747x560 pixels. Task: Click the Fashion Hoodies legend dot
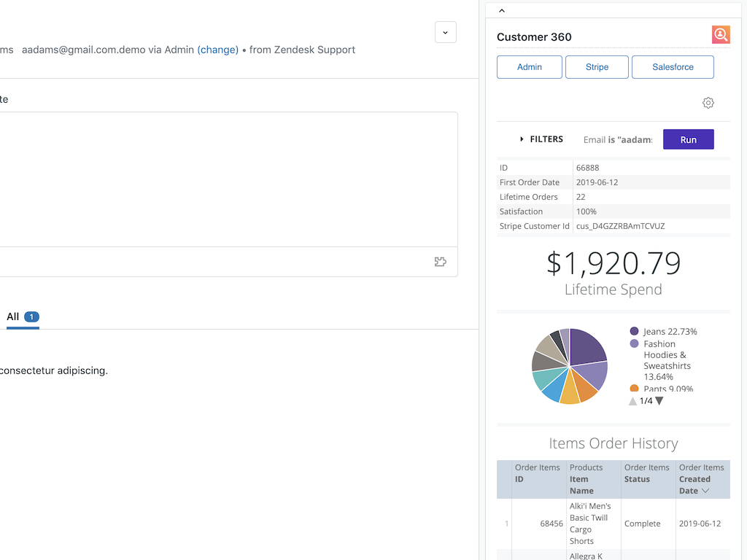[634, 343]
